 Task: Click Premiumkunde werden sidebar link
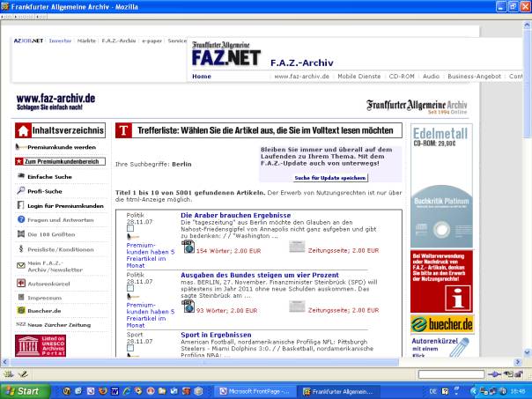[x=62, y=147]
